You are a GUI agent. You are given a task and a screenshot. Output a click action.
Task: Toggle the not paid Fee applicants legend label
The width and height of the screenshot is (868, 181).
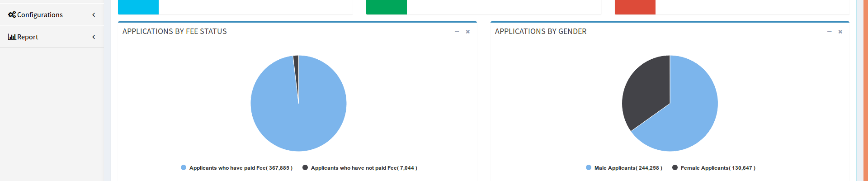363,168
